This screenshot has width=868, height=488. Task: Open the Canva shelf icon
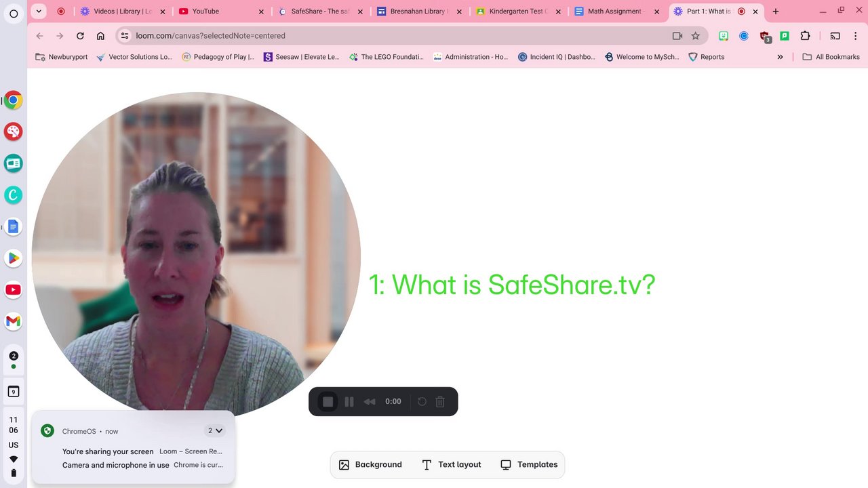tap(13, 195)
